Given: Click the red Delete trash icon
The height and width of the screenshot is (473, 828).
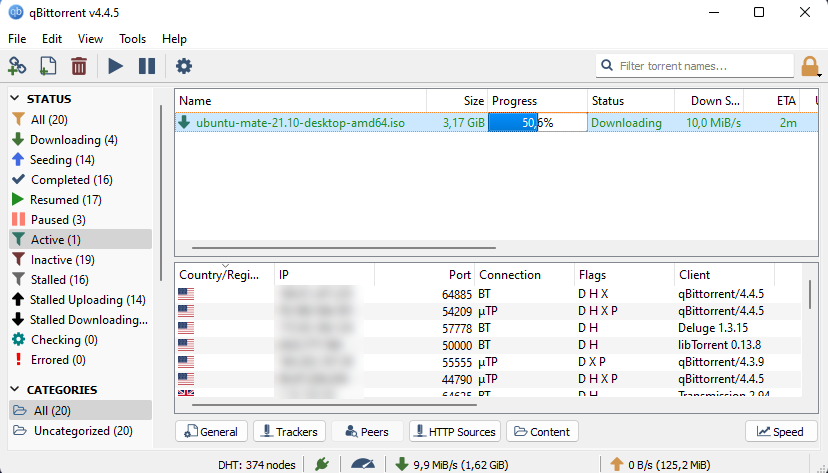Looking at the screenshot, I should pos(79,67).
